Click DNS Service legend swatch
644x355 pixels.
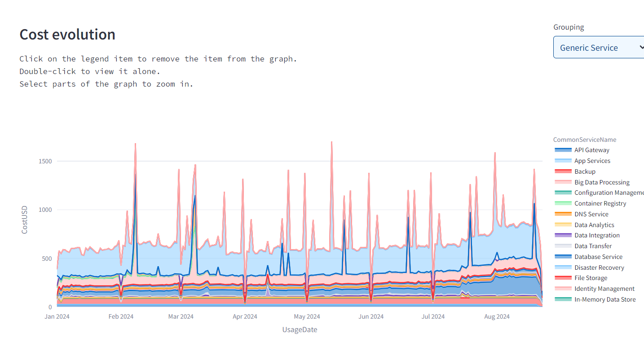pos(563,214)
